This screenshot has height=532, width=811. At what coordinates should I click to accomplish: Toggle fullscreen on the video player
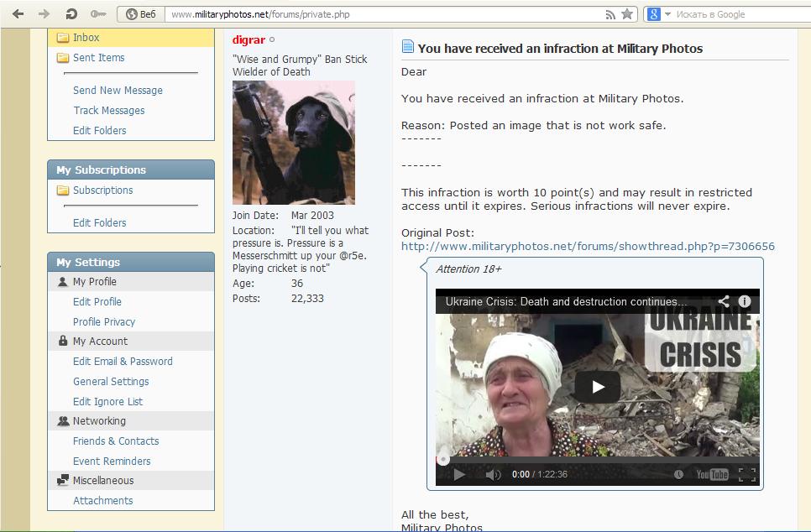(x=747, y=474)
